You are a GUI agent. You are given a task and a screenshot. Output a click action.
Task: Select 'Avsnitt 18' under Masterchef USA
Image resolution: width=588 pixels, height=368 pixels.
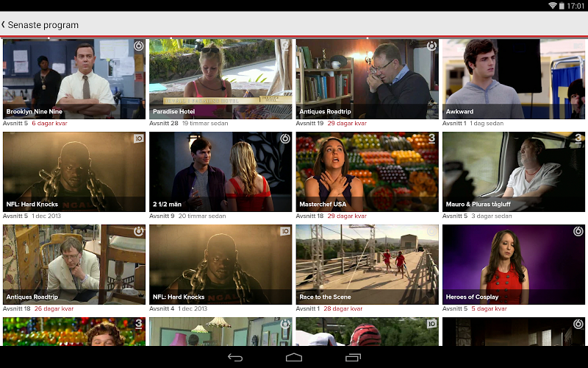pos(309,216)
